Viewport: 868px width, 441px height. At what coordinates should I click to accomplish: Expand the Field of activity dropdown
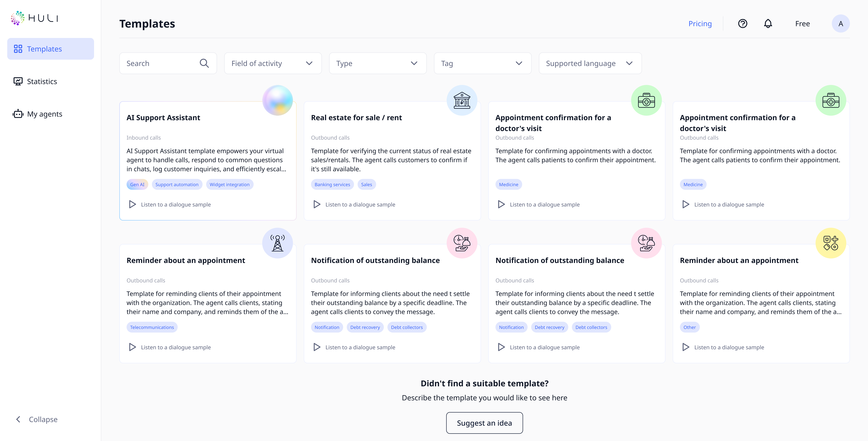[273, 63]
